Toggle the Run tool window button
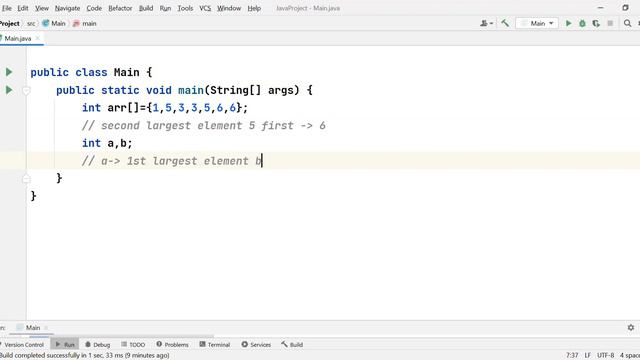Viewport: 640px width, 360px height. 65,344
